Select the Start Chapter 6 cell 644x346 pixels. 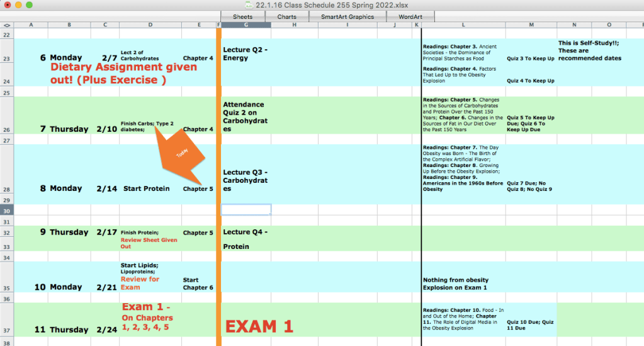(198, 284)
